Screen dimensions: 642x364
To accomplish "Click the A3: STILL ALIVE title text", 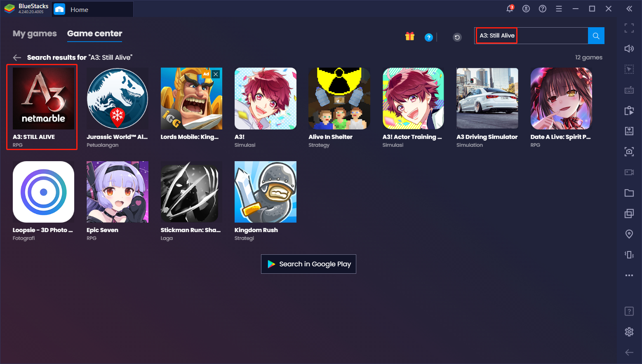I will (x=34, y=137).
